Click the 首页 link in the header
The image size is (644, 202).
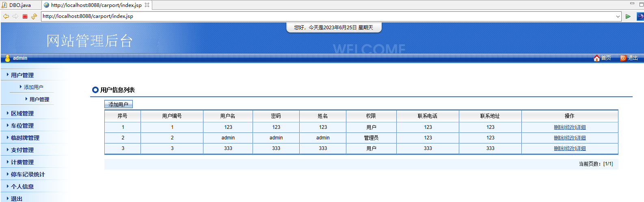pos(606,58)
